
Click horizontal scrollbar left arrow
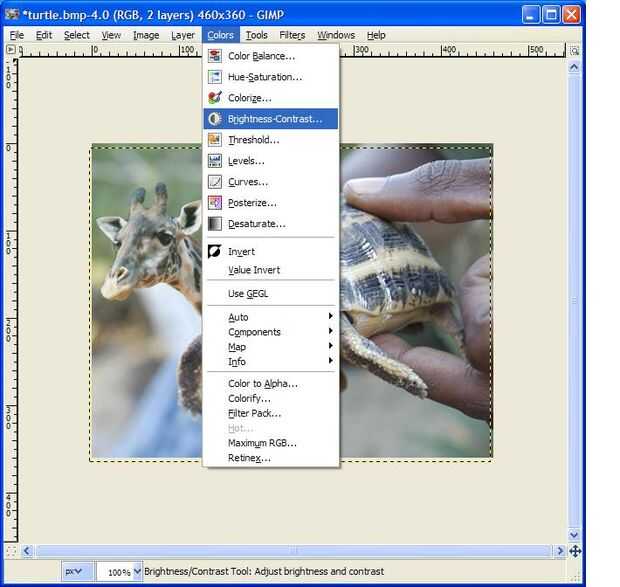(x=27, y=551)
